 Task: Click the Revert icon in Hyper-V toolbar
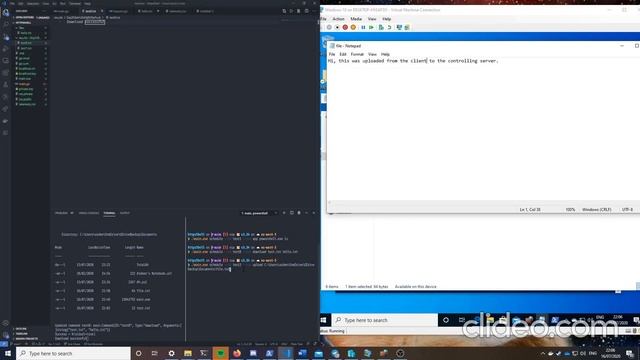click(389, 27)
